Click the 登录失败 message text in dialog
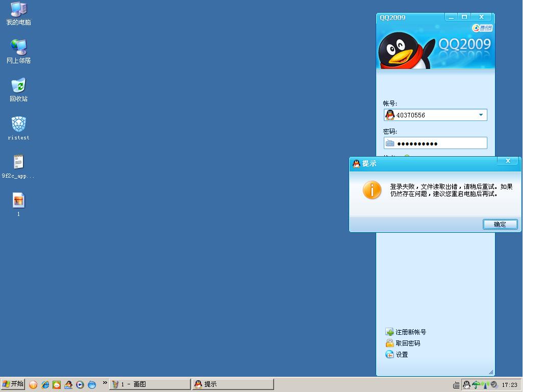The image size is (543, 392). click(451, 190)
